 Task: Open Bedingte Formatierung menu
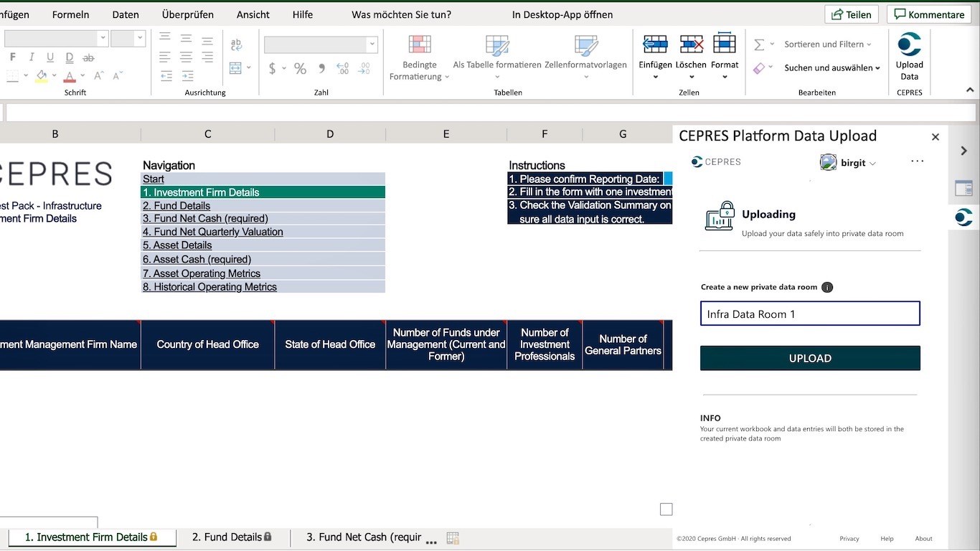(420, 57)
